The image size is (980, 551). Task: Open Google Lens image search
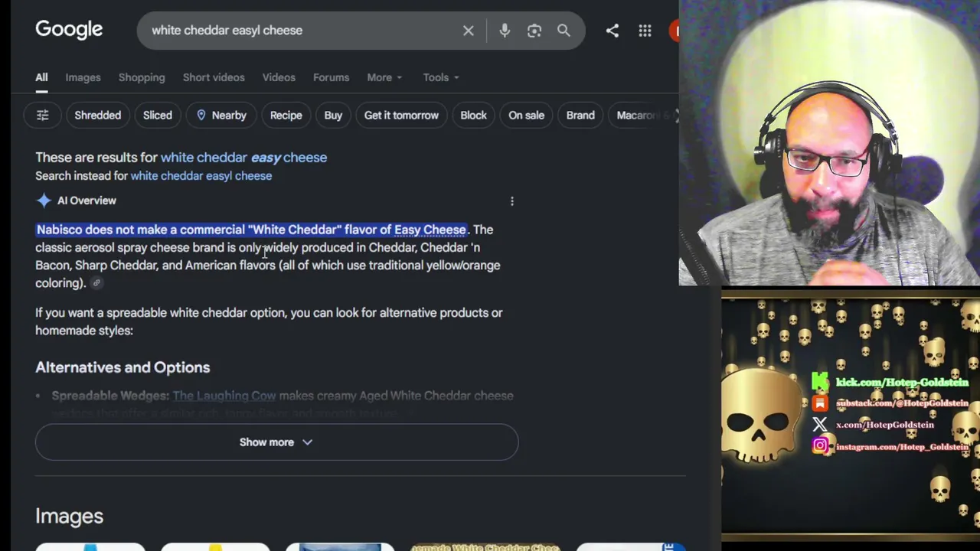(534, 31)
